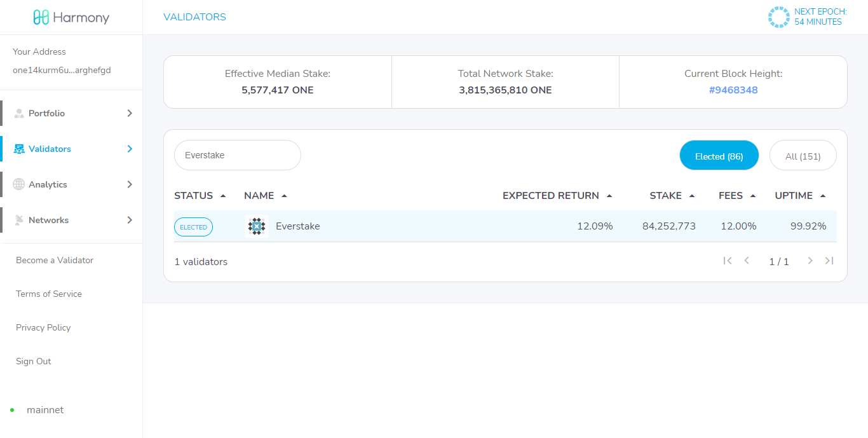Screen dimensions: 868x438
Task: Expand the Networks chevron
Action: pos(130,220)
